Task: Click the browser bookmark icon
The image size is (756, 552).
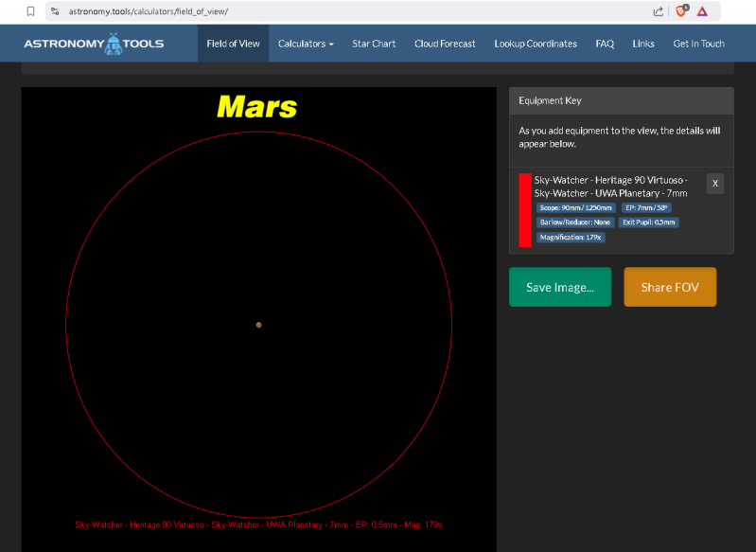Action: tap(30, 11)
